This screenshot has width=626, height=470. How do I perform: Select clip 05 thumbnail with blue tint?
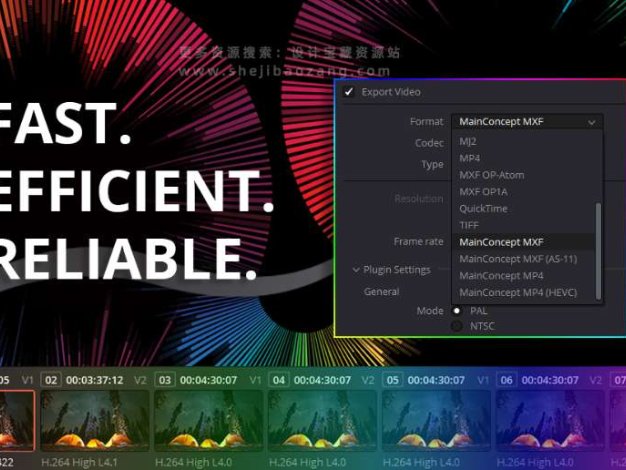tap(436, 420)
